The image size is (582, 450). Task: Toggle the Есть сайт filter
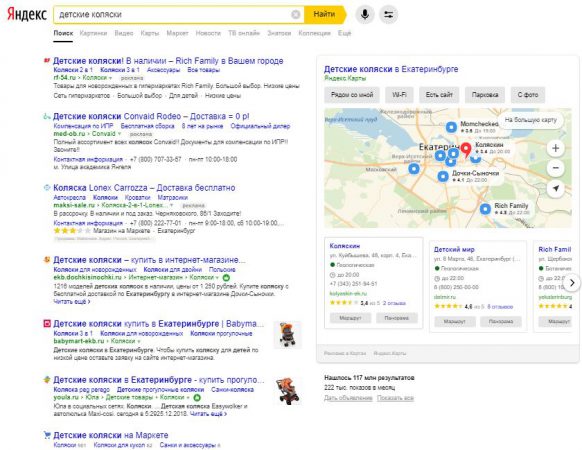click(x=439, y=95)
